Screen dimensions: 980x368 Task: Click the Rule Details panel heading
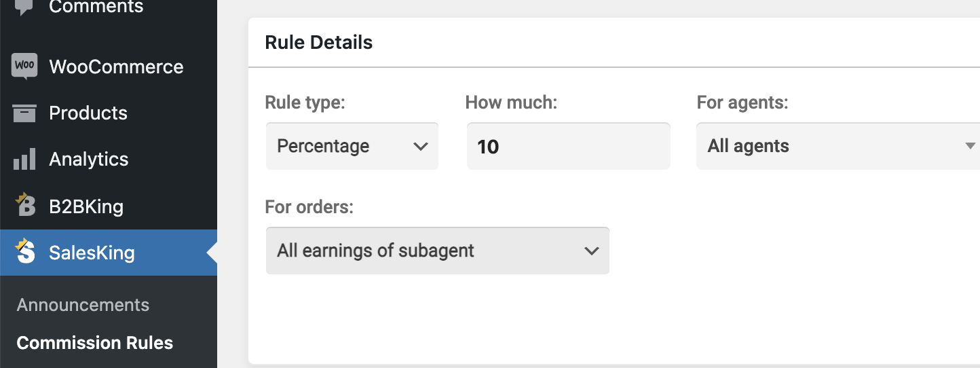319,42
